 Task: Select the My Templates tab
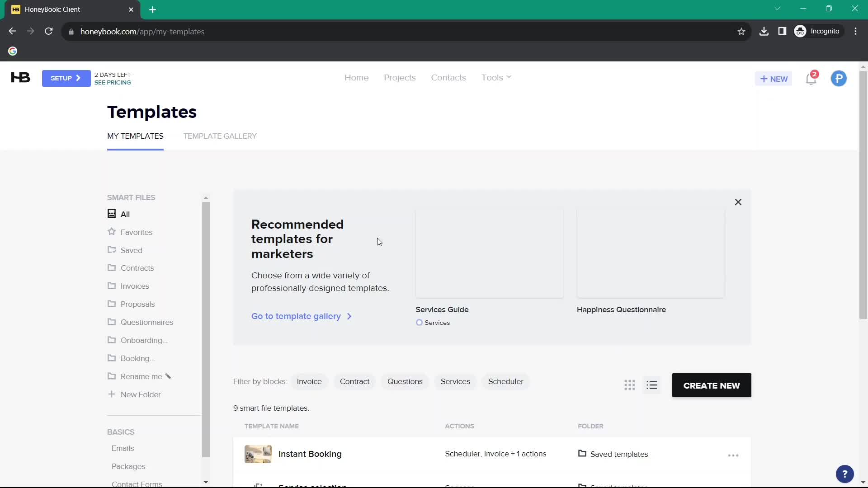pyautogui.click(x=135, y=136)
